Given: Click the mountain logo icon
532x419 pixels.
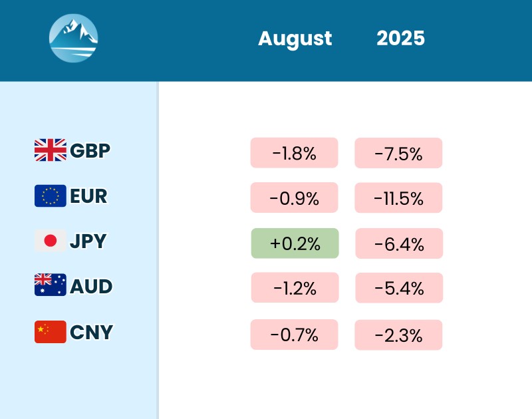Looking at the screenshot, I should [x=74, y=38].
